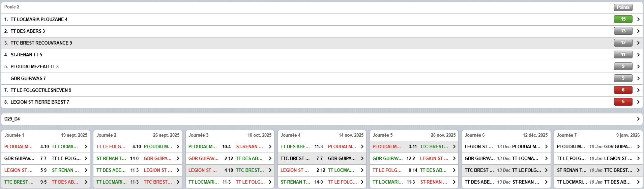Screen dimensions: 644x189
Task: Click the Points column header button
Action: (x=623, y=7)
